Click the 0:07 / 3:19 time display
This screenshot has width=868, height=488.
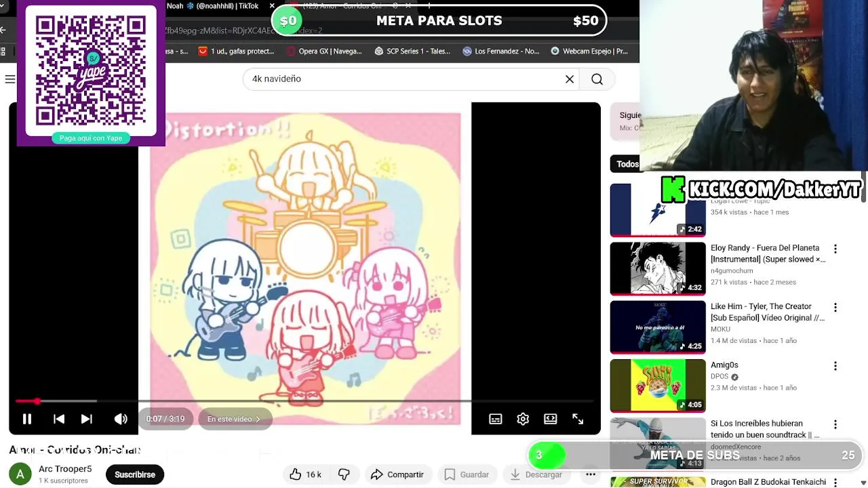165,419
